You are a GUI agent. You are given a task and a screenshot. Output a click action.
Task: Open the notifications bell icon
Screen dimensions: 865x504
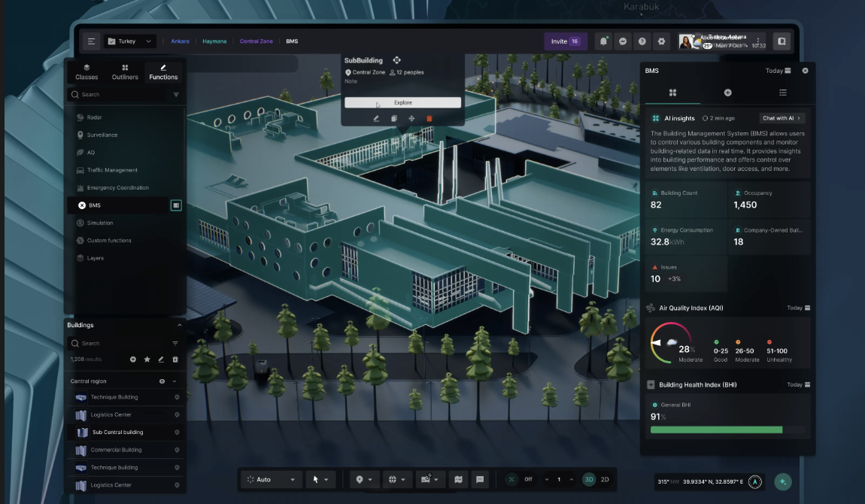603,41
